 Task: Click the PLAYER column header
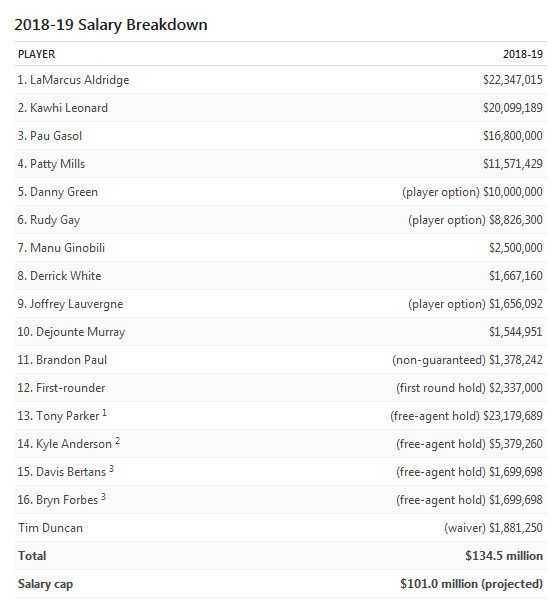(x=36, y=54)
